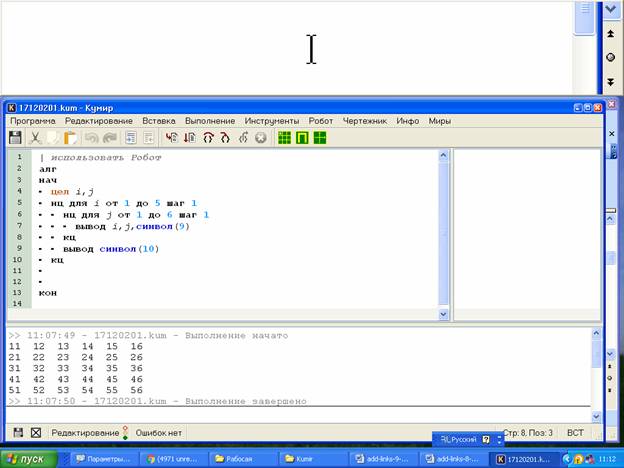Click the Step over icon

point(208,138)
